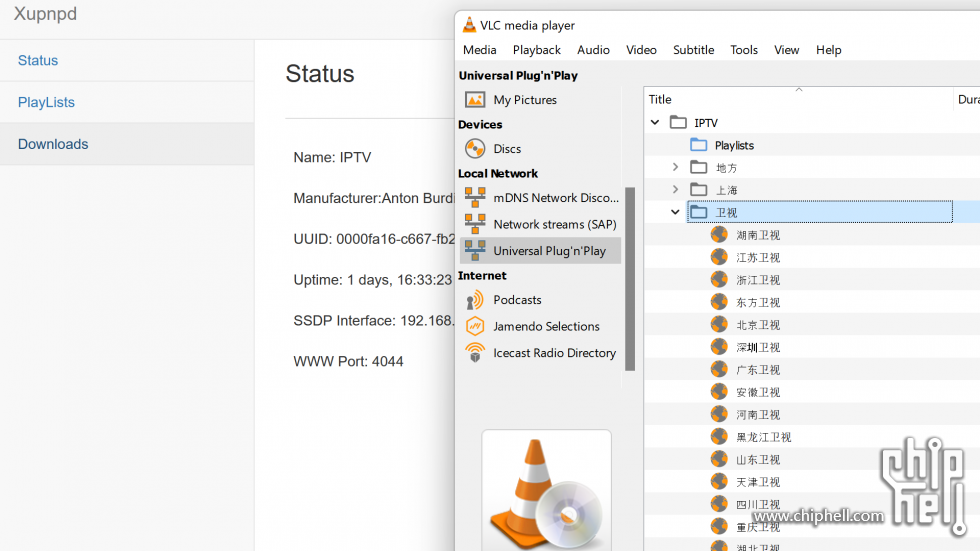The height and width of the screenshot is (551, 980).
Task: Open Downloads link in Xupnpd sidebar
Action: pyautogui.click(x=53, y=144)
